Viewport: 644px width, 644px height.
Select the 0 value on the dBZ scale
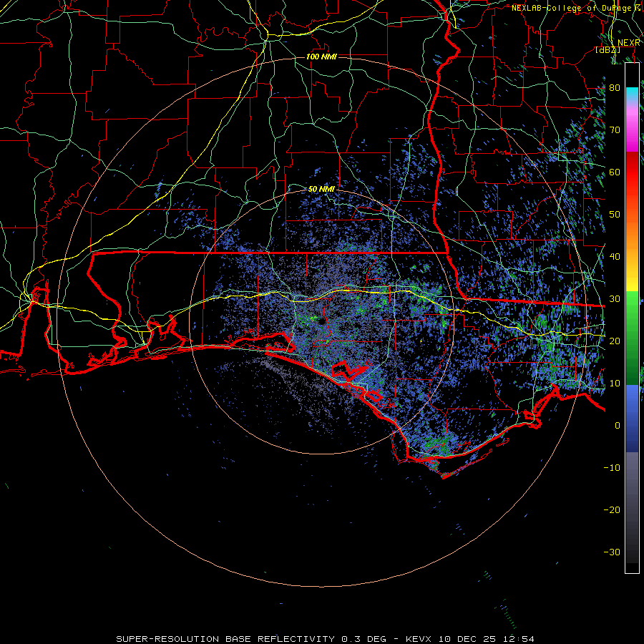(618, 426)
